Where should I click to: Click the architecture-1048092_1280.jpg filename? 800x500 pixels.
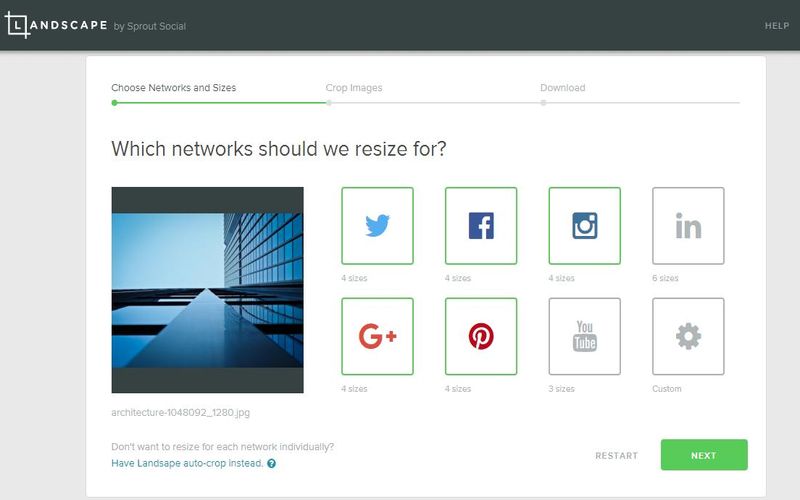pos(181,412)
